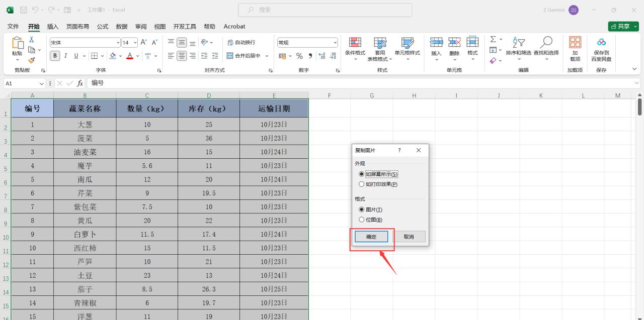Click 套用表格格式 button
644x320 pixels.
(380, 49)
